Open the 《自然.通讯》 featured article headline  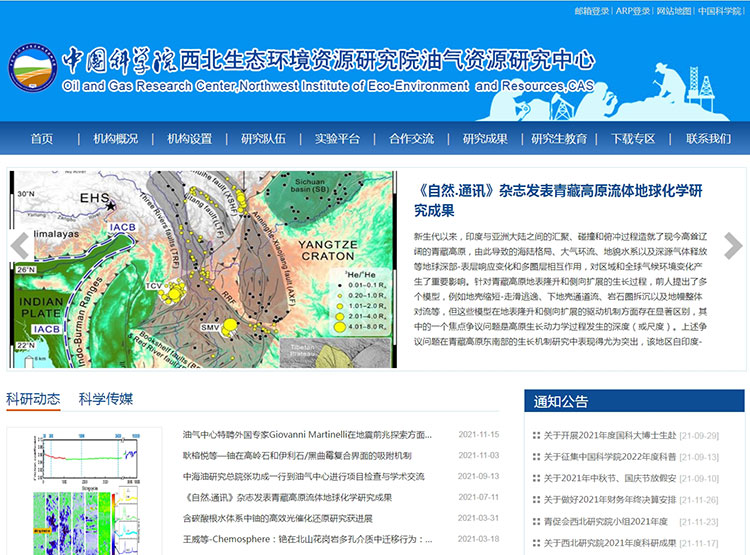[x=557, y=200]
